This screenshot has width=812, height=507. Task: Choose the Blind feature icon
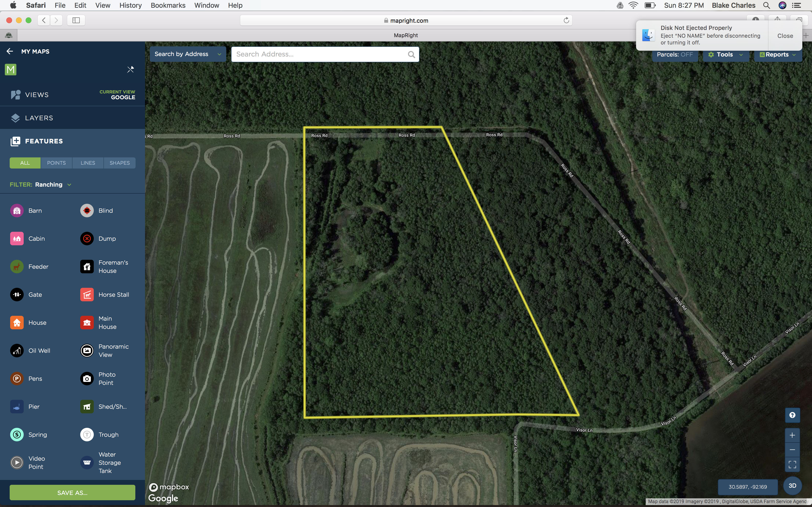click(x=87, y=211)
